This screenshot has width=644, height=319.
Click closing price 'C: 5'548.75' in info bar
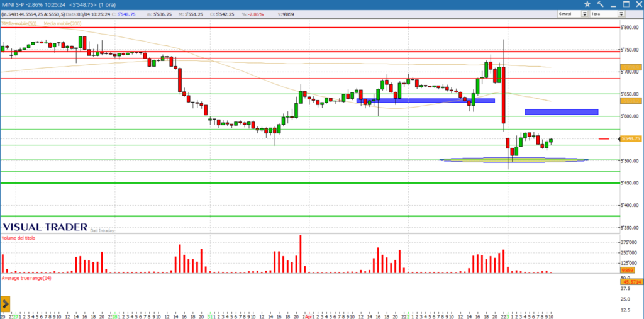pyautogui.click(x=124, y=14)
